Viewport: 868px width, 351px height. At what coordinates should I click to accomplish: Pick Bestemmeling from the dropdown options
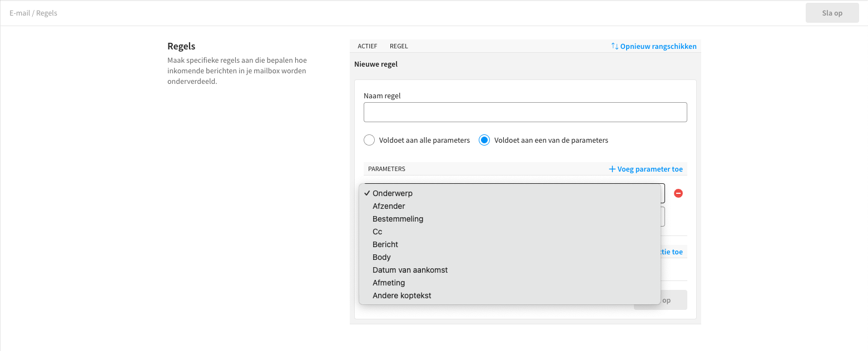click(x=398, y=219)
